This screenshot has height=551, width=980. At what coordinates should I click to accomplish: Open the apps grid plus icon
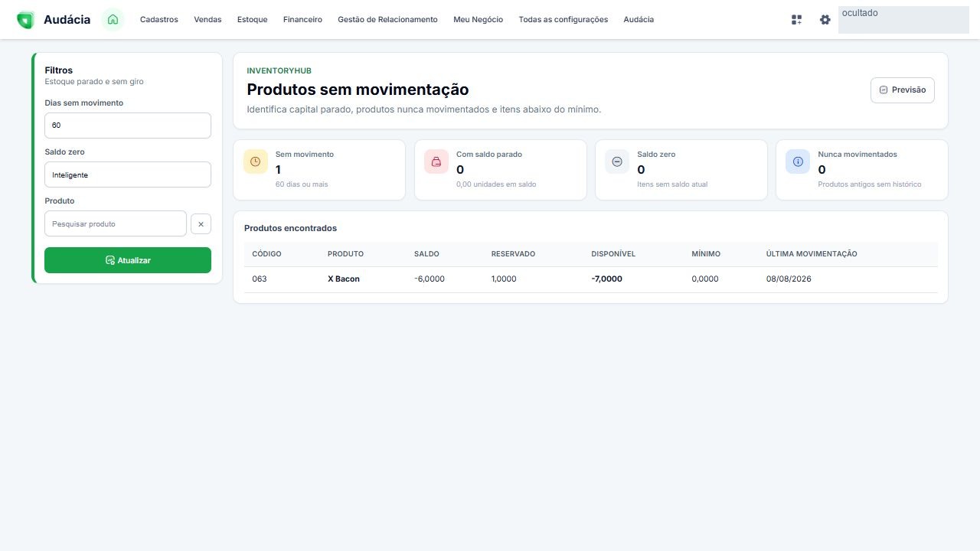796,20
